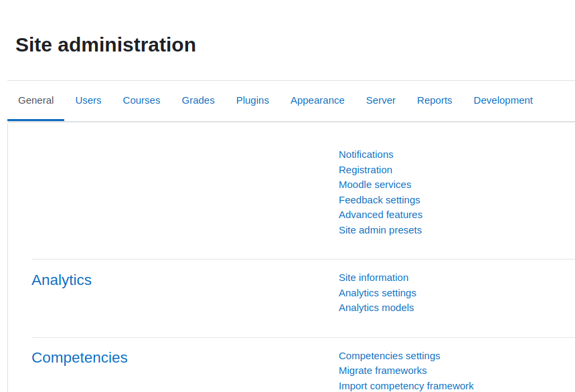The height and width of the screenshot is (392, 575).
Task: Open the Courses tab
Action: click(141, 100)
